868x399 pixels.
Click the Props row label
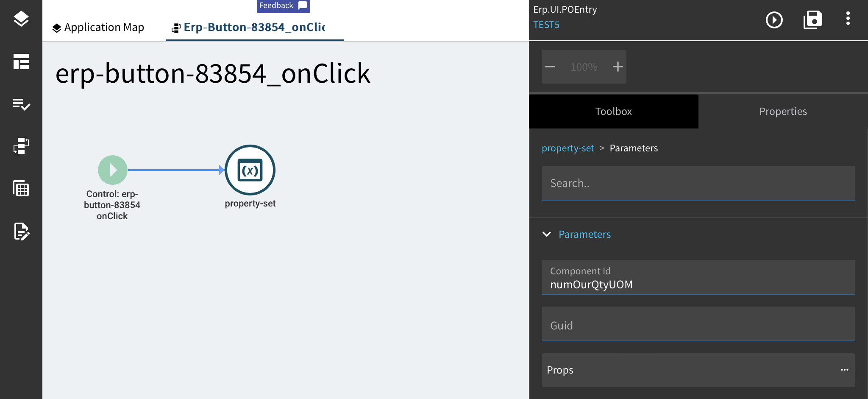(x=560, y=370)
